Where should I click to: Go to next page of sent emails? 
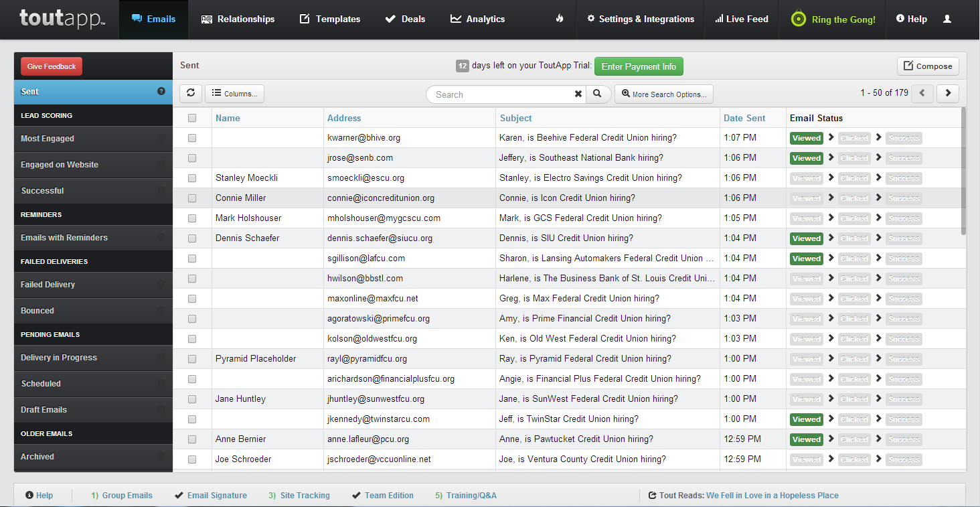[947, 93]
